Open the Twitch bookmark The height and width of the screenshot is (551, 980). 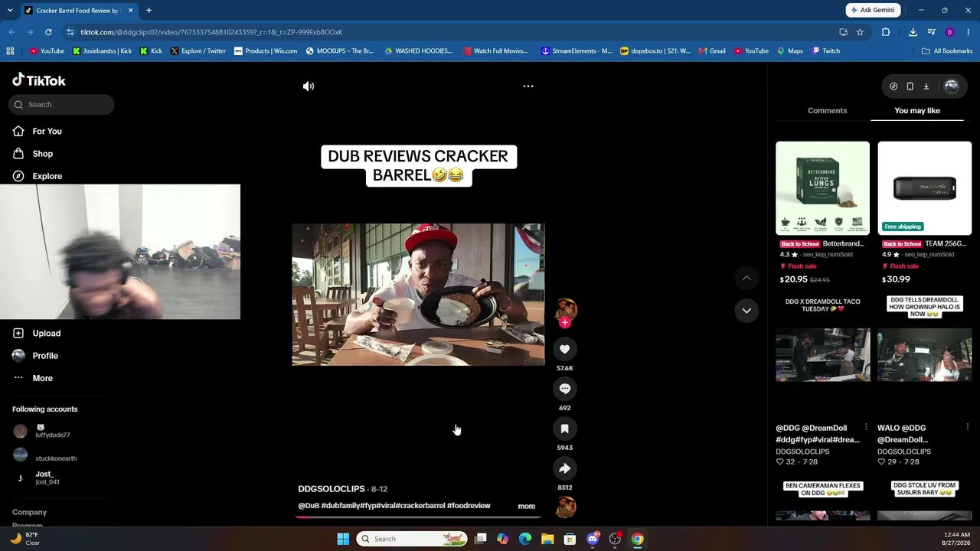(825, 51)
